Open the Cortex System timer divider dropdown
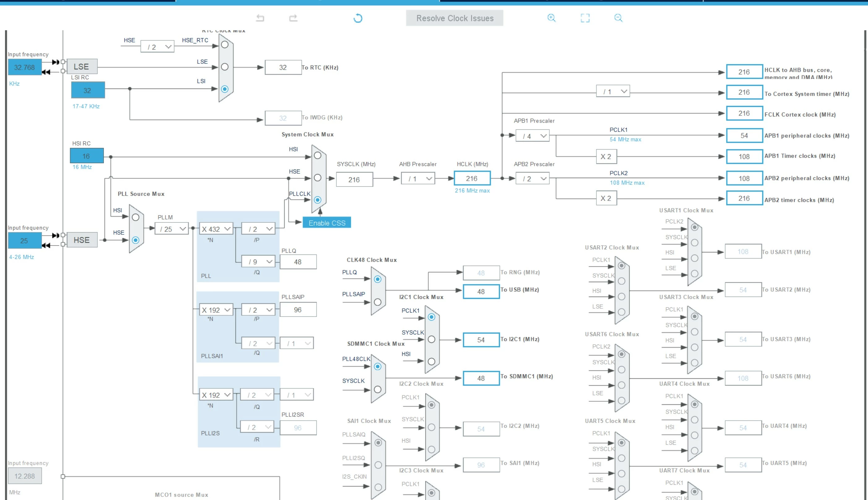 pos(613,91)
